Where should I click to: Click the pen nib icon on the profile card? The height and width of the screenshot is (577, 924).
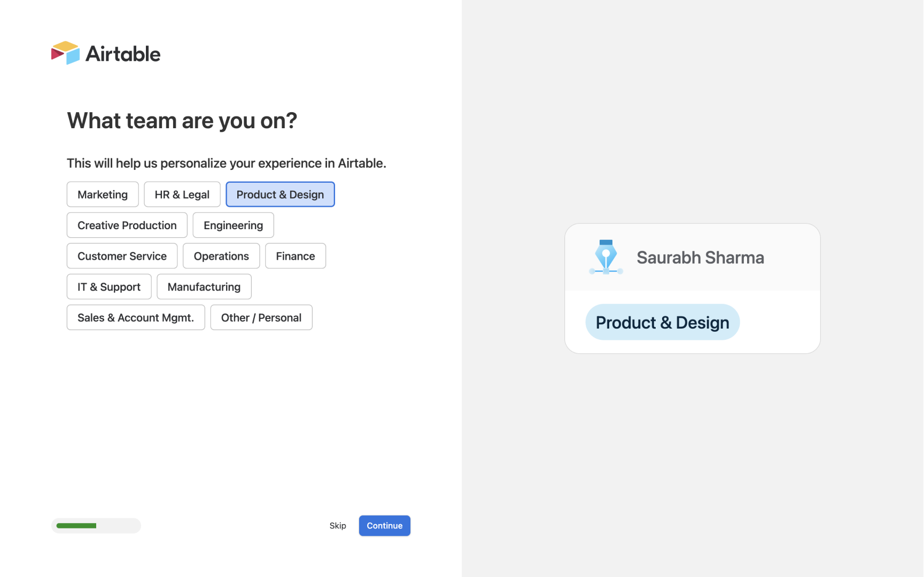[606, 257]
